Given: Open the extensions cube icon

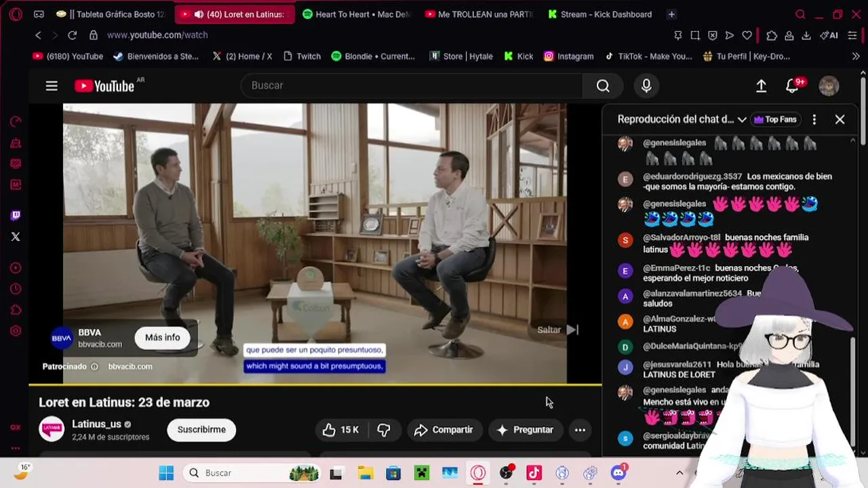Looking at the screenshot, I should [772, 35].
